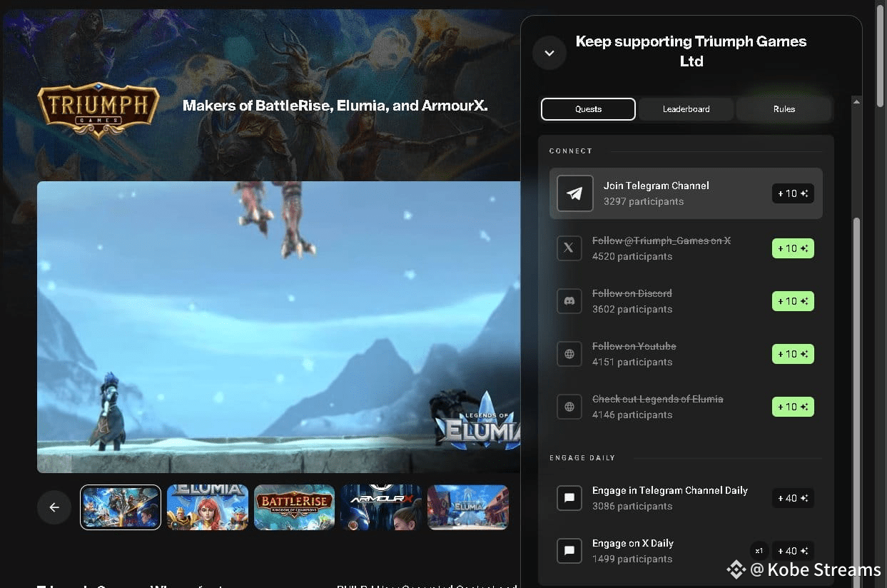Click the '4146 participants' text

[x=632, y=415]
